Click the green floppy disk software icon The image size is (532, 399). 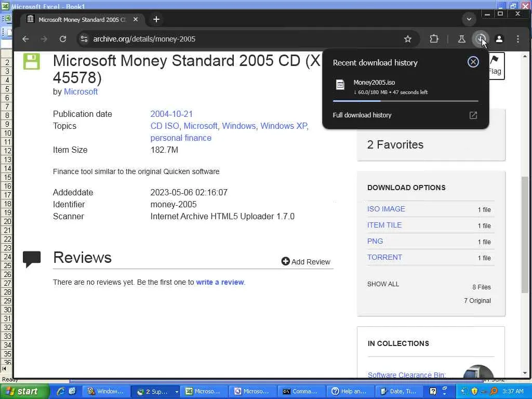click(32, 61)
